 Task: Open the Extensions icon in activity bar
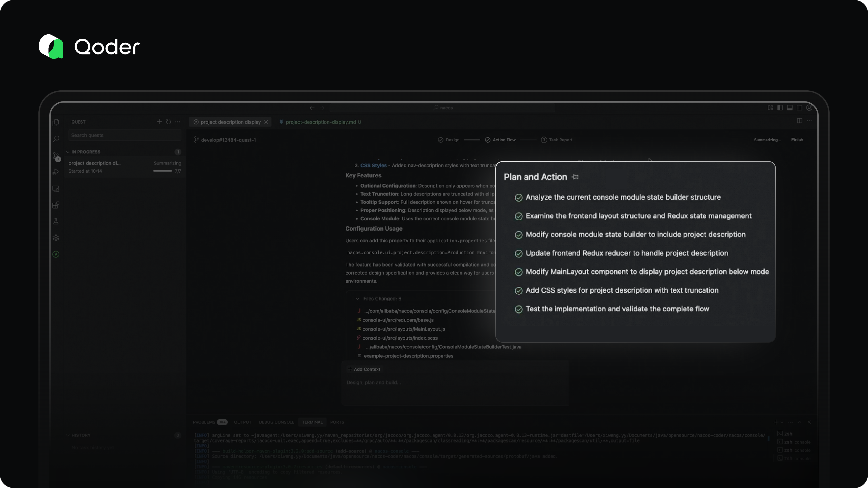(x=56, y=205)
